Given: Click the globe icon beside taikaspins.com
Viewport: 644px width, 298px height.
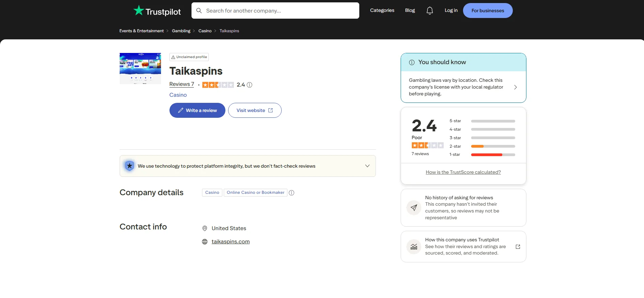Looking at the screenshot, I should tap(205, 242).
